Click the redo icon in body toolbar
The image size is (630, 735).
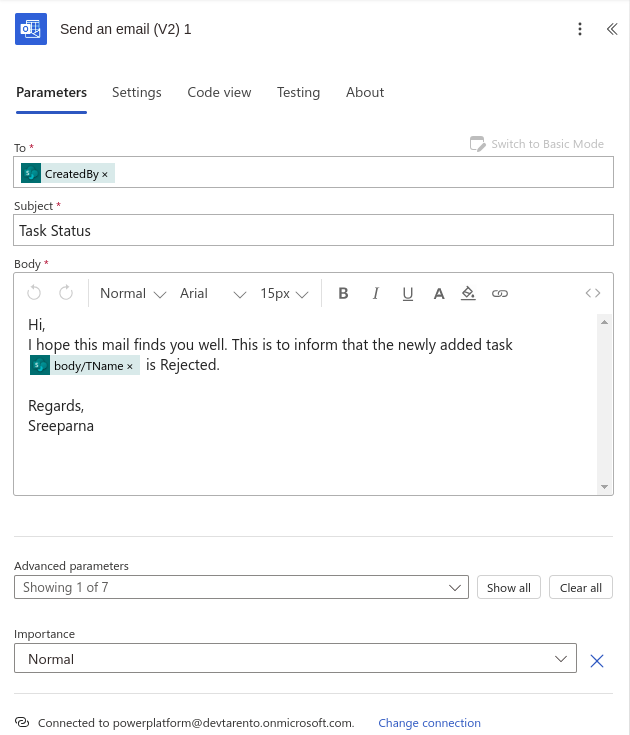66,293
